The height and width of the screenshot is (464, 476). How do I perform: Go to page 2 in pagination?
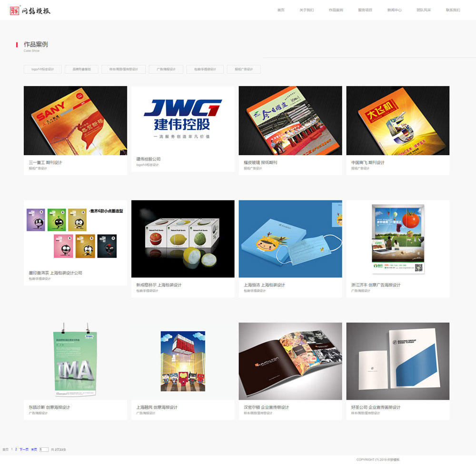pyautogui.click(x=16, y=449)
